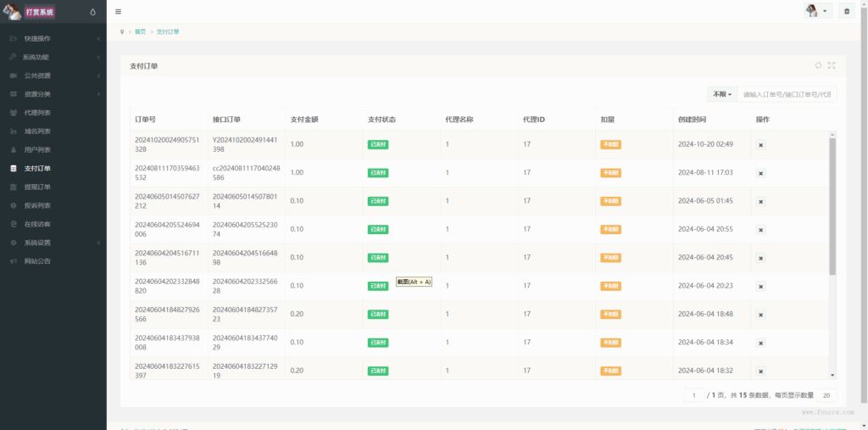Delete the order dated 2024-06-05 01:45

[x=760, y=202]
